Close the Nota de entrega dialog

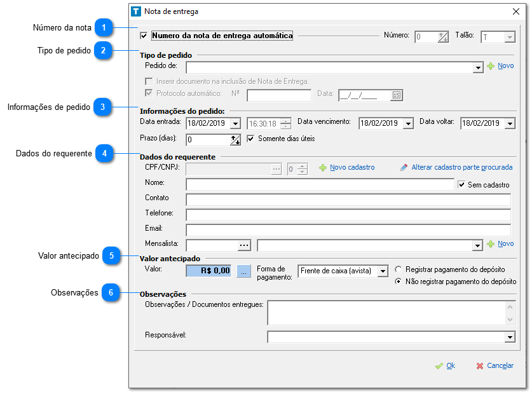pos(515,11)
